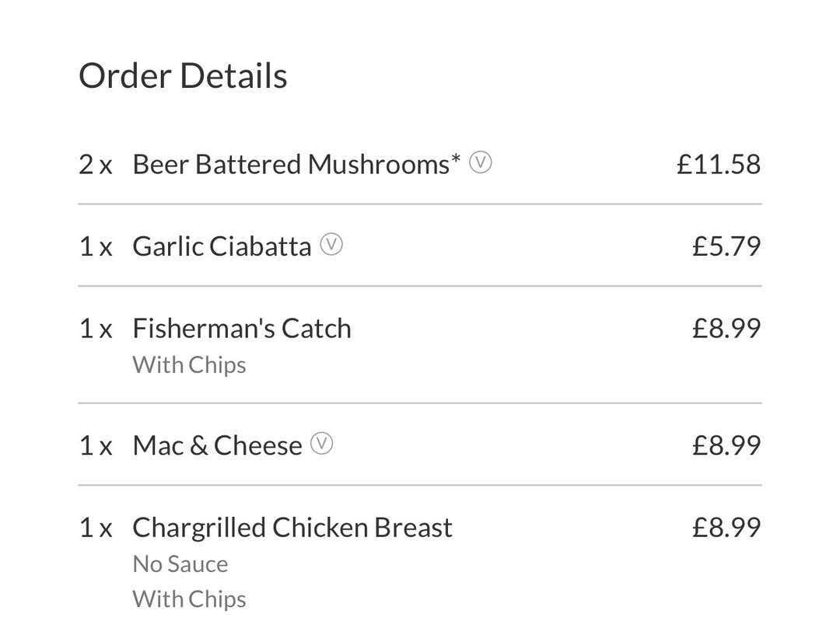
Task: Click the 1 x quantity for Garlic Ciabatta
Action: point(96,247)
